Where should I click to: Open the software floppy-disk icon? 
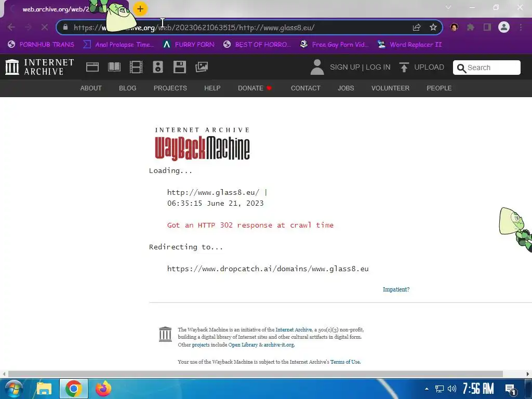[x=179, y=67]
